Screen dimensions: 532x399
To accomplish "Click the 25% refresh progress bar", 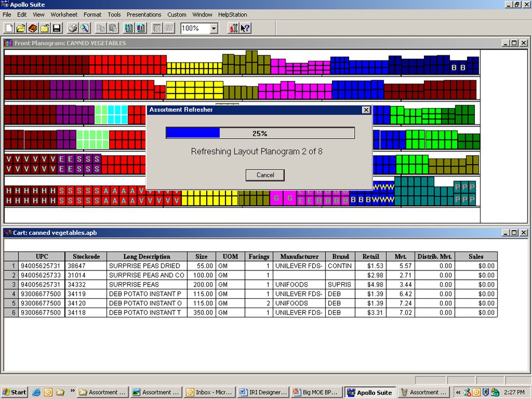I will point(260,133).
